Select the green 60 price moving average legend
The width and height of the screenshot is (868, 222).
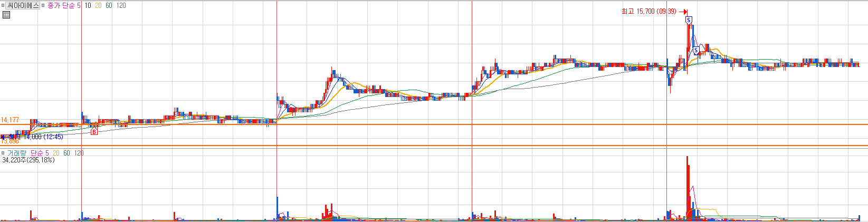tap(109, 5)
